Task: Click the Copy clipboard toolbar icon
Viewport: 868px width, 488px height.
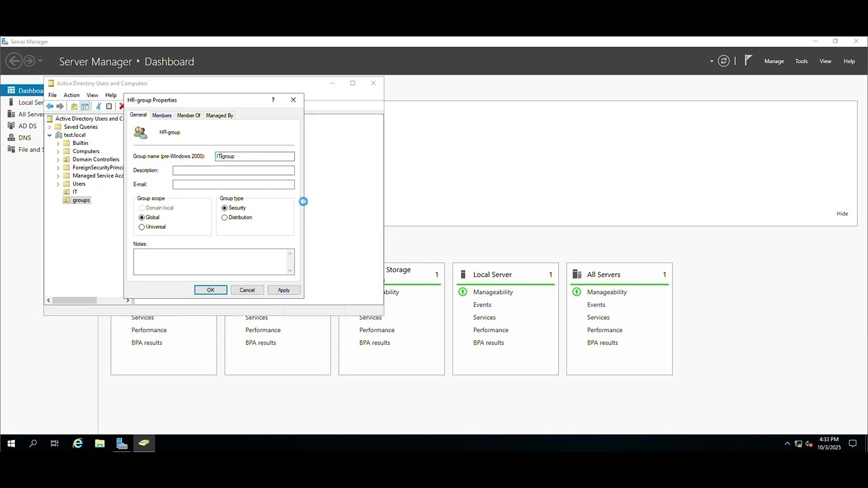Action: point(108,106)
